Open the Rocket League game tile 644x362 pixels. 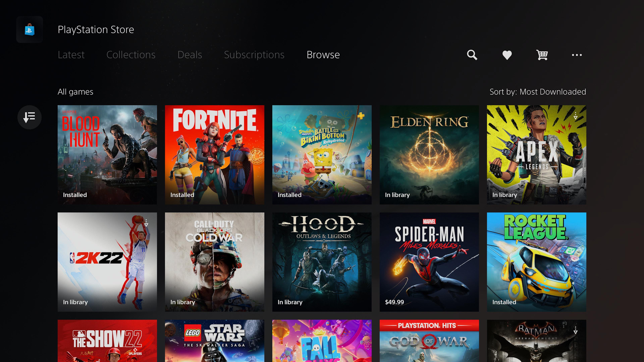[x=537, y=262]
